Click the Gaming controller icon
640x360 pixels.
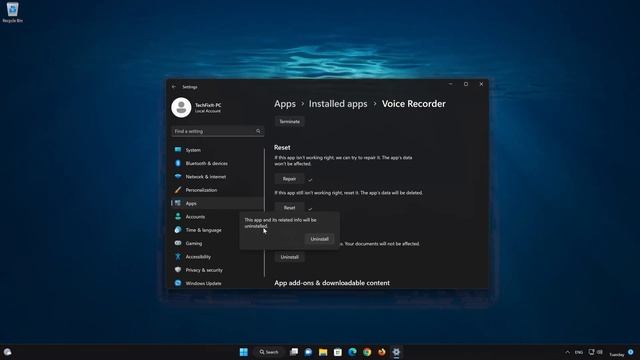tap(178, 243)
